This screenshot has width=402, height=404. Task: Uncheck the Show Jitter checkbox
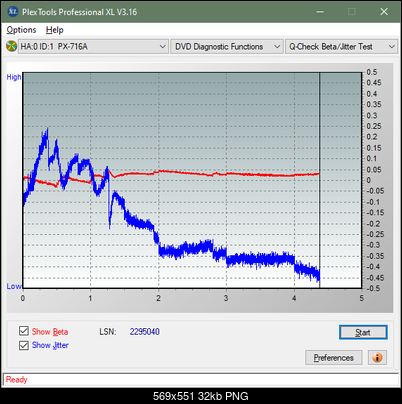[x=24, y=345]
